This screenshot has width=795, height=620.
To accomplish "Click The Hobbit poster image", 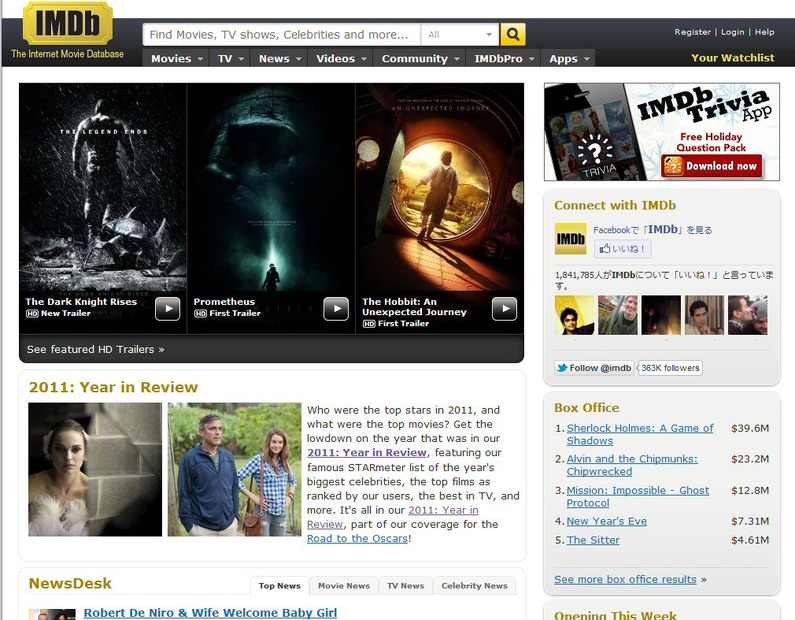I will coord(440,188).
